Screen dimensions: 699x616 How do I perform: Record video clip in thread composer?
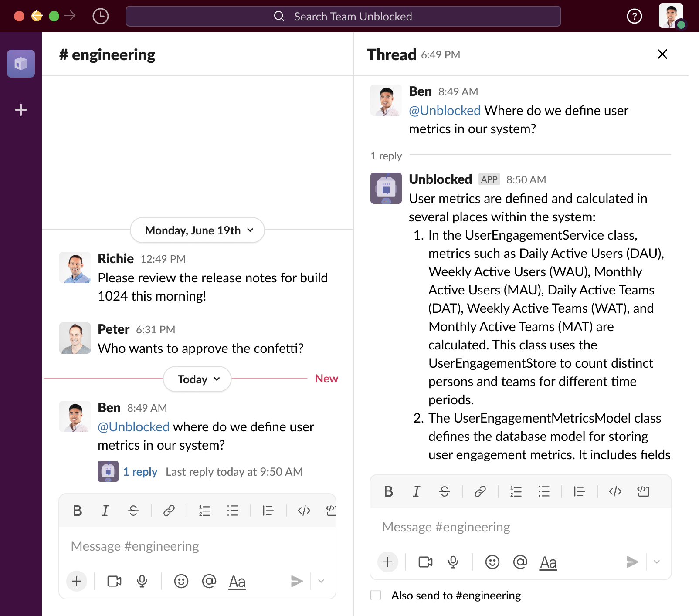point(425,562)
